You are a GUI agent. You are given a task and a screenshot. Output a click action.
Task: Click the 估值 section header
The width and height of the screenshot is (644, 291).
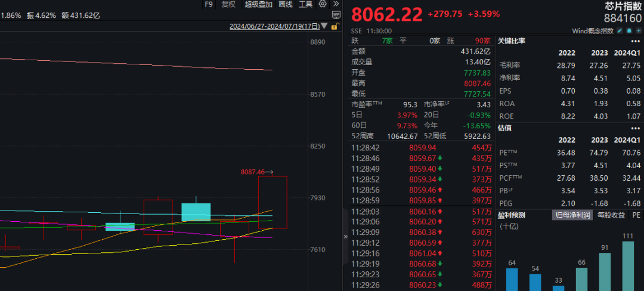[x=505, y=128]
